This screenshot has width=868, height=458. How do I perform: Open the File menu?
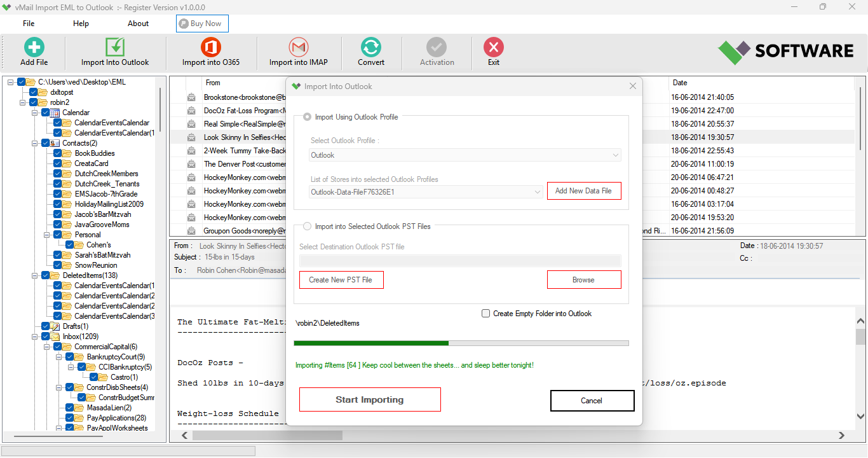coord(29,24)
